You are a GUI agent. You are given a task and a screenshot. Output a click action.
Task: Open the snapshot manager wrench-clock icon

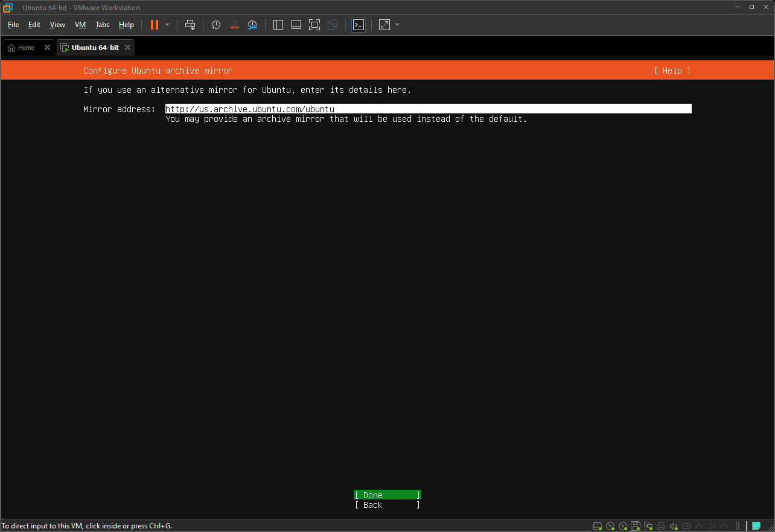pos(252,25)
